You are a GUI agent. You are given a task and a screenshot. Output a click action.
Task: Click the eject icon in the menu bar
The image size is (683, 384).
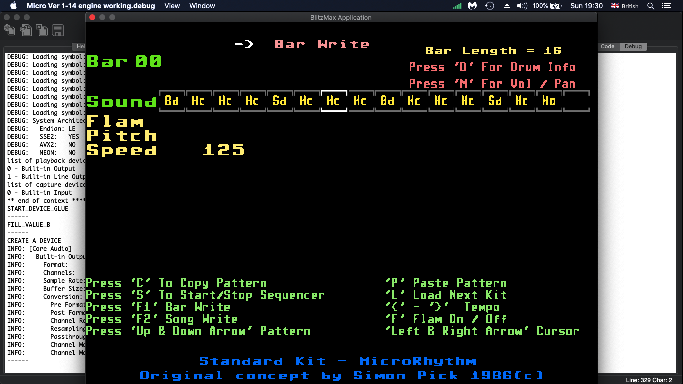pyautogui.click(x=507, y=6)
